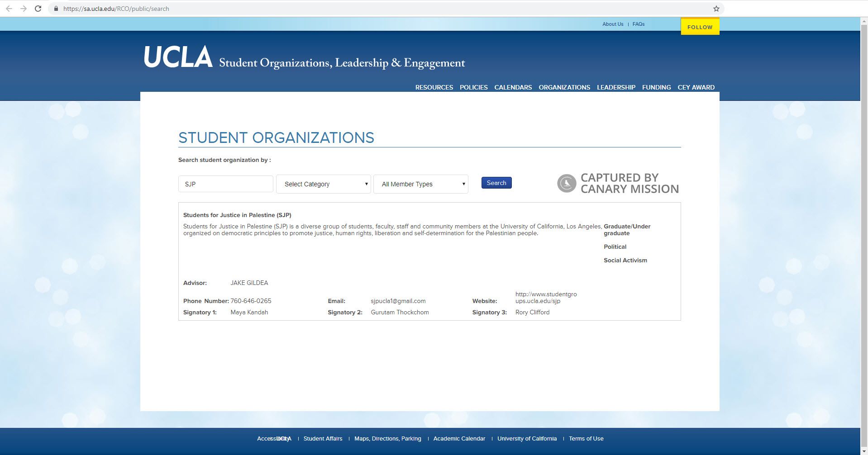Click the padlock site security icon
Screen dimensions: 868x455
(56, 9)
